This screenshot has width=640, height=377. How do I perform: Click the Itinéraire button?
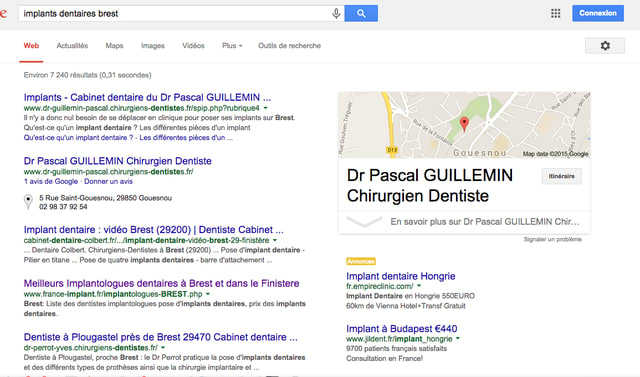562,176
